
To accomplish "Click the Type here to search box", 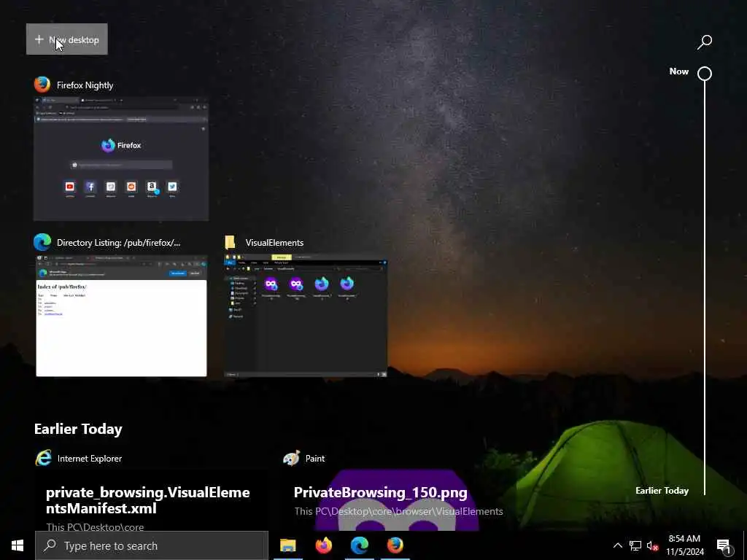I will (152, 545).
